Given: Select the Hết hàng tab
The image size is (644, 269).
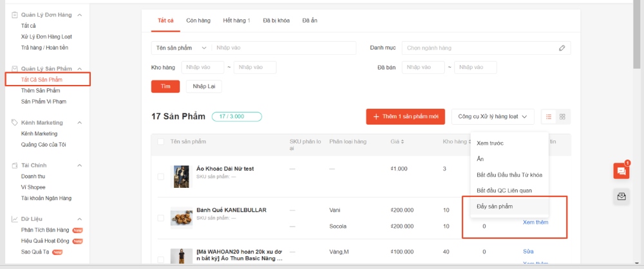Looking at the screenshot, I should click(x=236, y=21).
